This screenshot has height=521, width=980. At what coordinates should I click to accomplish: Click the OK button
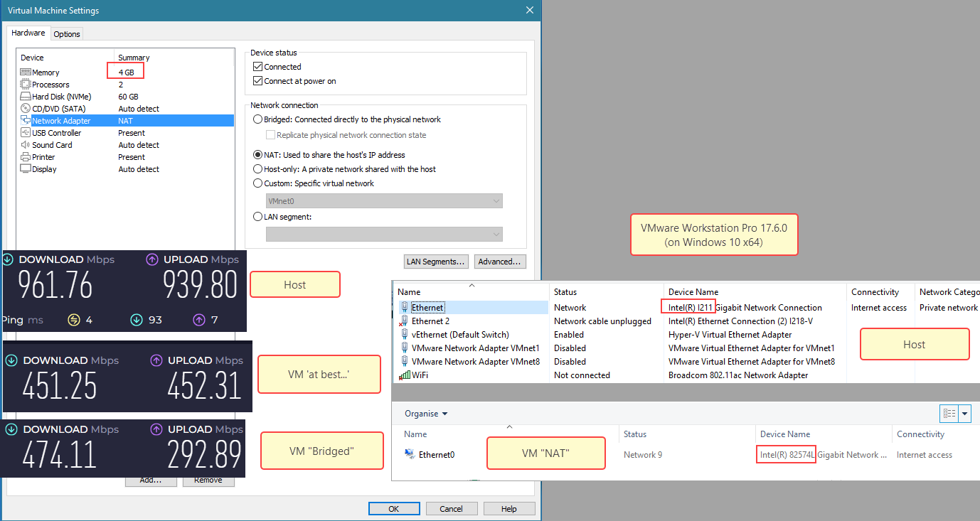[x=394, y=509]
